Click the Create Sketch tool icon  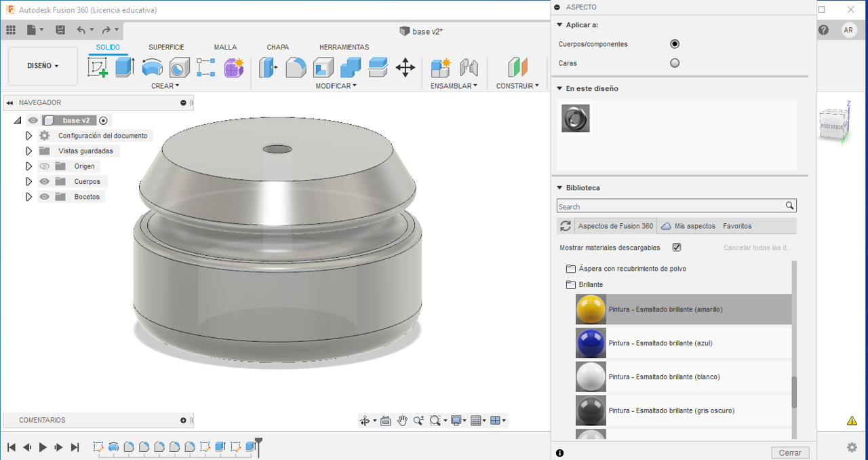[x=98, y=67]
